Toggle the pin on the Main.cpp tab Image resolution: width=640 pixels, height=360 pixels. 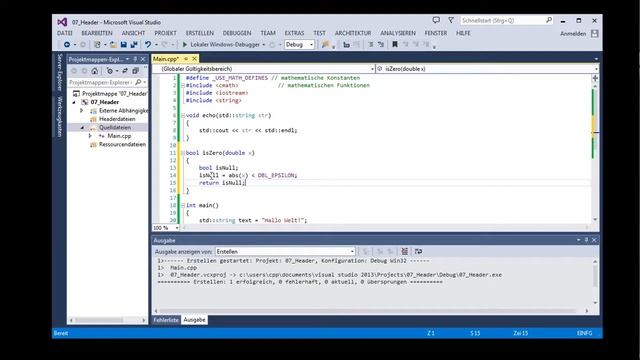tap(186, 59)
